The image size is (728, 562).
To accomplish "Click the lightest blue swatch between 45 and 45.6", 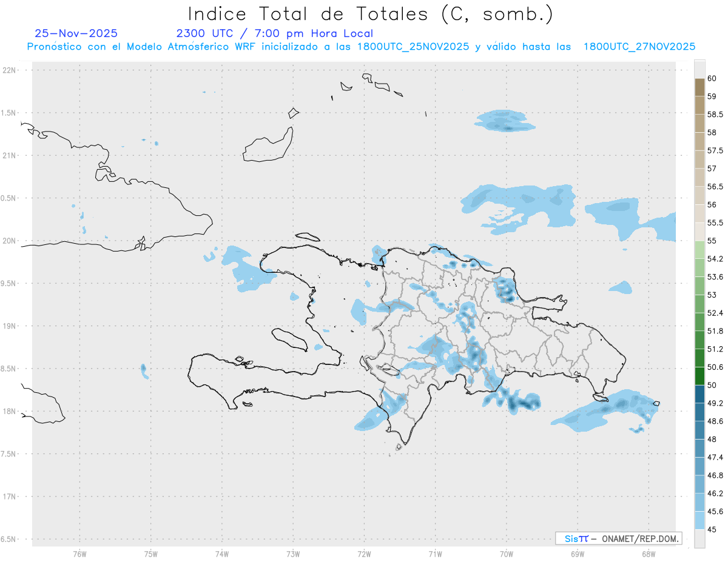I will 699,520.
